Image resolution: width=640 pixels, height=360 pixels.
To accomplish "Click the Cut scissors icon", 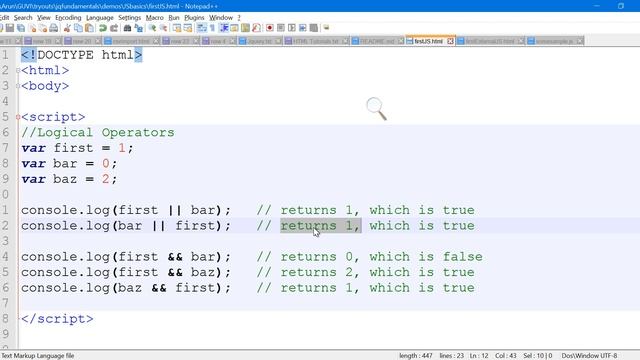I will 67,28.
